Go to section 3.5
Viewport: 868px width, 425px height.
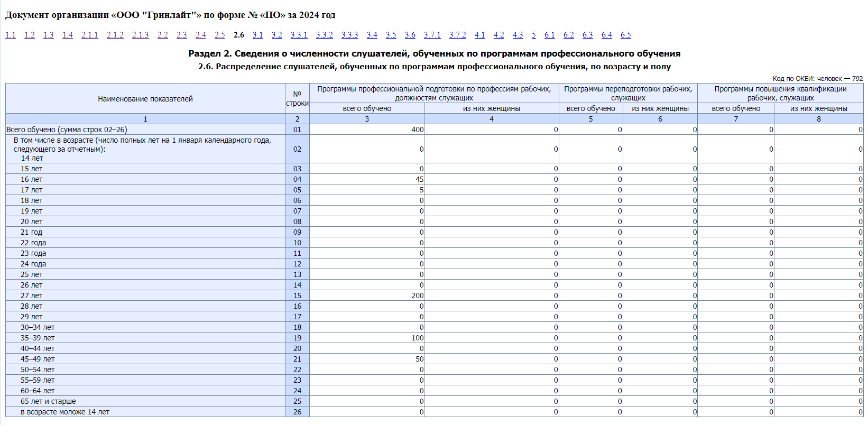391,35
